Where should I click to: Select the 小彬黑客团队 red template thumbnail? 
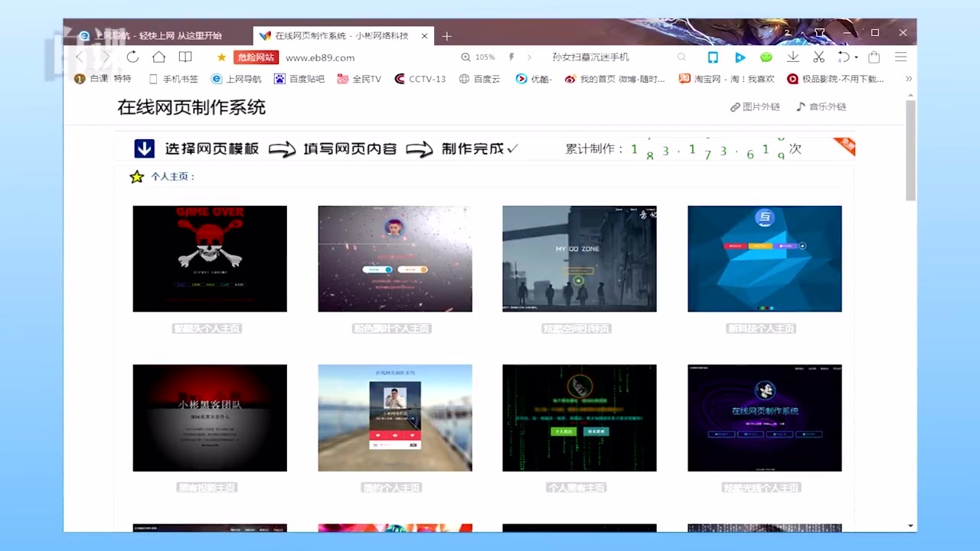tap(210, 418)
